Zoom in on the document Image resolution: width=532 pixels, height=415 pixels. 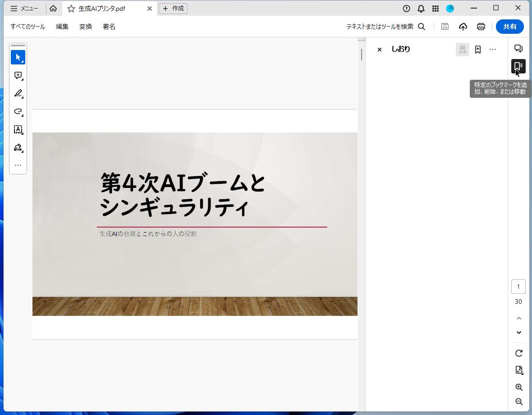(x=518, y=387)
